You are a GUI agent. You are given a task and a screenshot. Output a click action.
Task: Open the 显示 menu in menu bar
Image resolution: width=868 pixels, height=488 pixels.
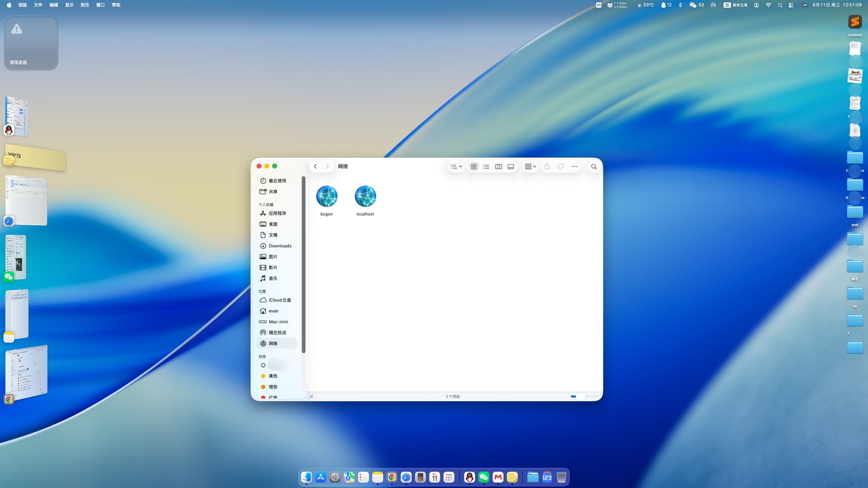tap(69, 5)
